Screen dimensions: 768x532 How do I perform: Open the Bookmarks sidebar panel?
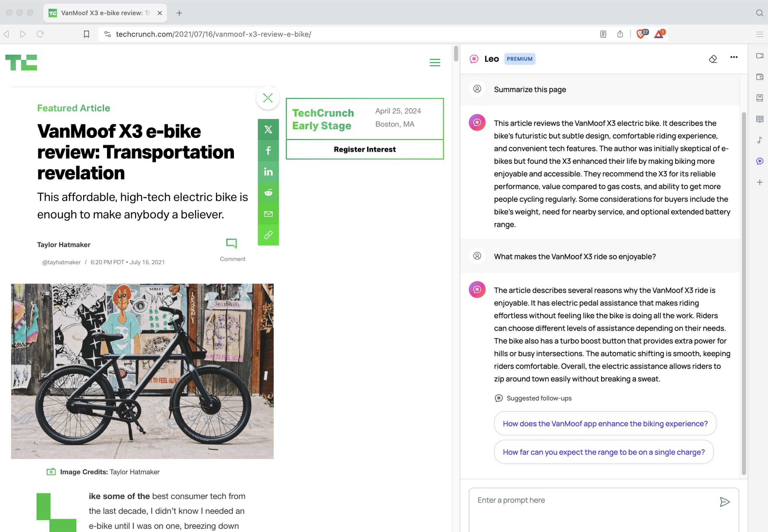pos(760,98)
